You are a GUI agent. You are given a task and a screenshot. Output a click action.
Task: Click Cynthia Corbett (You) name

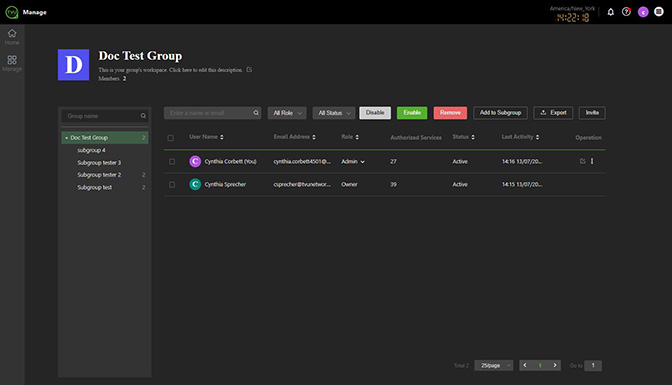tap(231, 162)
